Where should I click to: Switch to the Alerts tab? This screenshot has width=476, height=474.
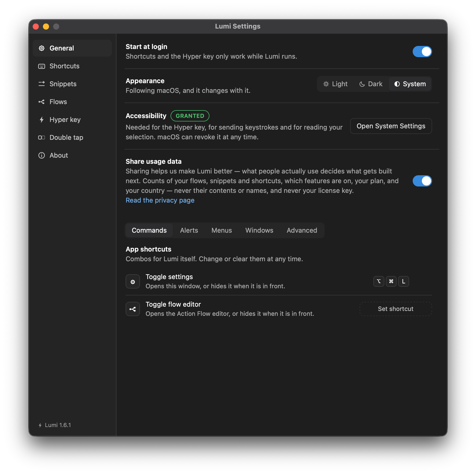189,230
